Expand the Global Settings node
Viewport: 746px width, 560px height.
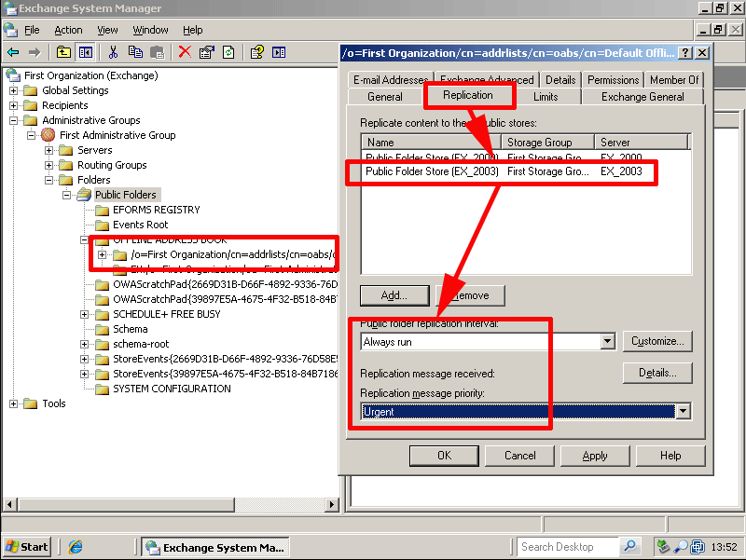[x=13, y=90]
